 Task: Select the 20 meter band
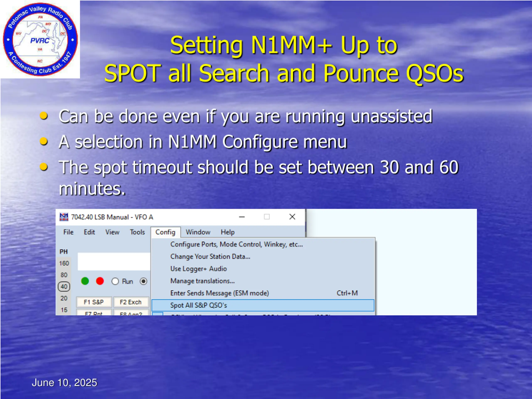pos(64,298)
